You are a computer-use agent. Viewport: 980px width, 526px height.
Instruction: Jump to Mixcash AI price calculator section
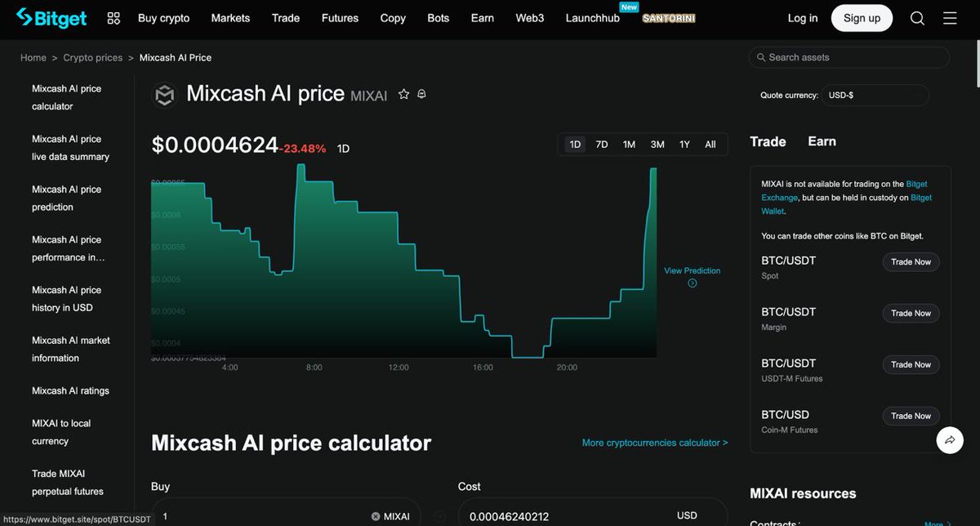pos(66,97)
